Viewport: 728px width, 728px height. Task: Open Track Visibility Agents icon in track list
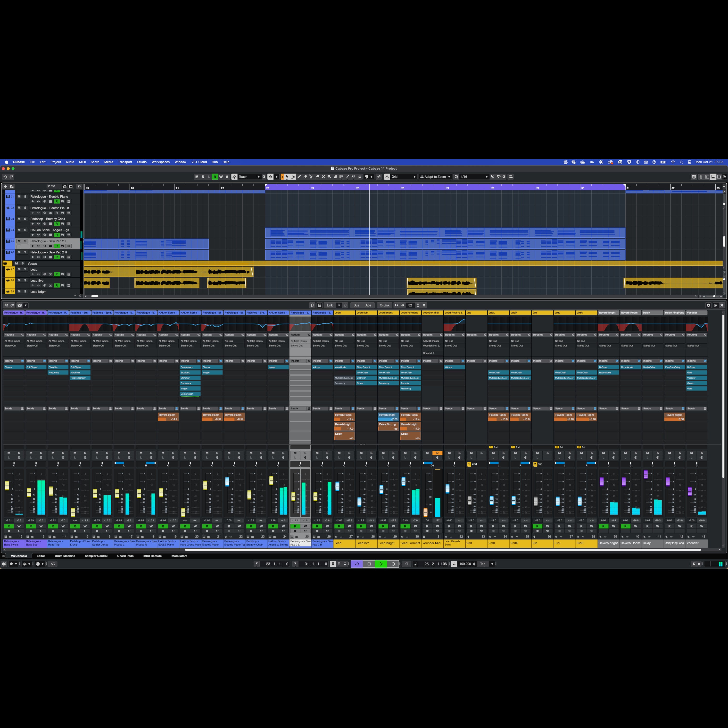(x=65, y=187)
